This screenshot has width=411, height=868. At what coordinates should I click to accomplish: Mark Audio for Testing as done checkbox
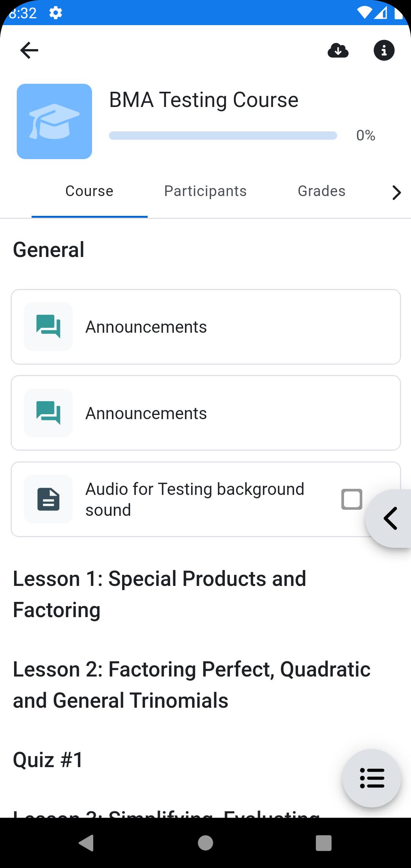point(352,499)
